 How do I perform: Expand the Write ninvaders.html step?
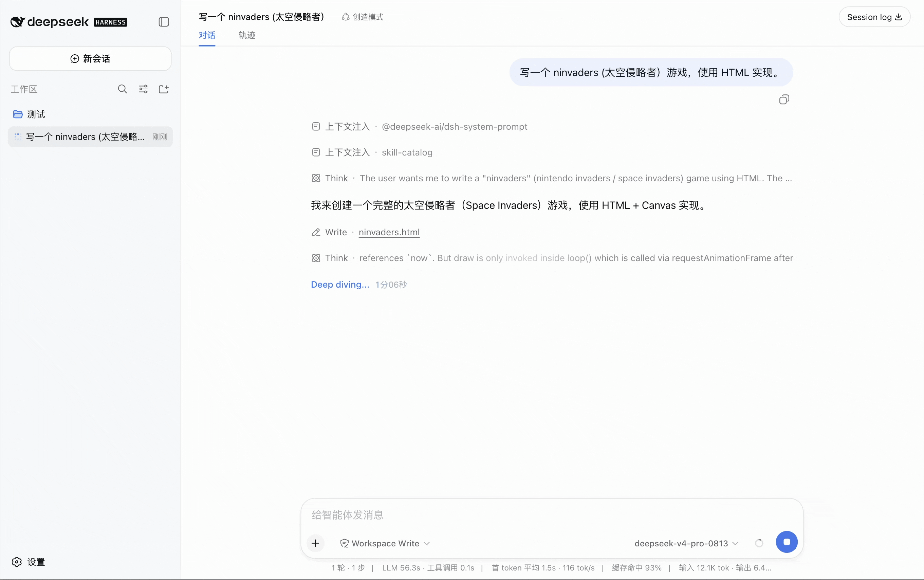[x=365, y=232]
